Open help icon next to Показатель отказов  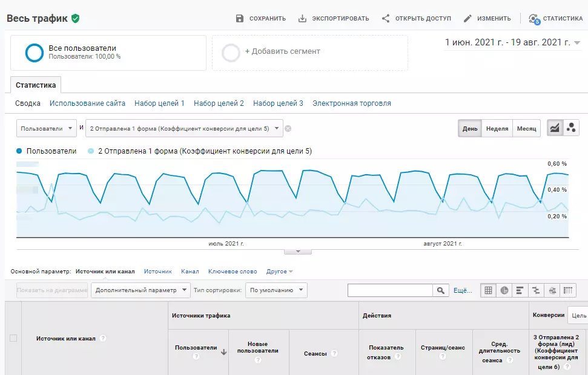click(x=398, y=356)
